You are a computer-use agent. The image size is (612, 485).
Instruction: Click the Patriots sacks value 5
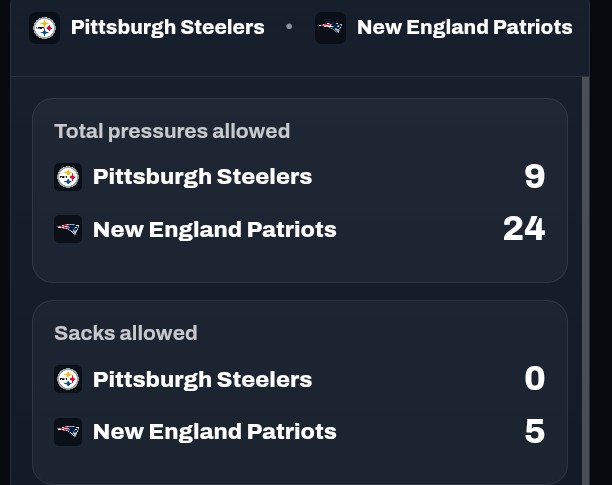535,431
